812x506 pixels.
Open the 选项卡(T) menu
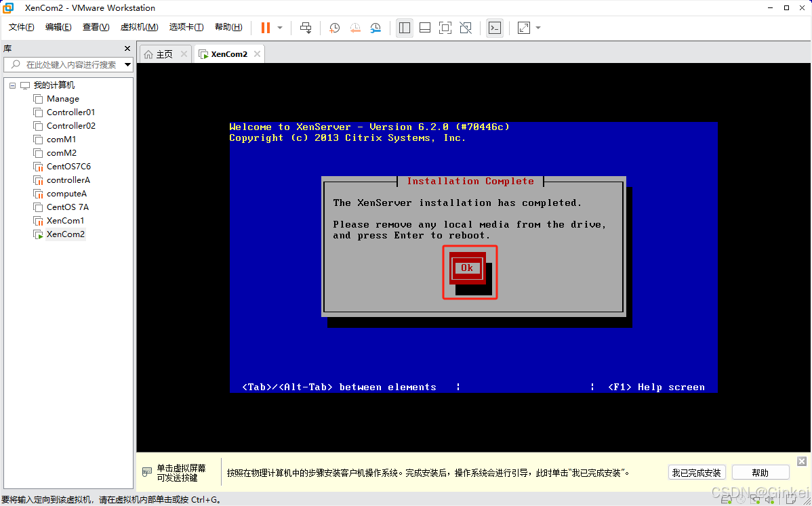(186, 27)
